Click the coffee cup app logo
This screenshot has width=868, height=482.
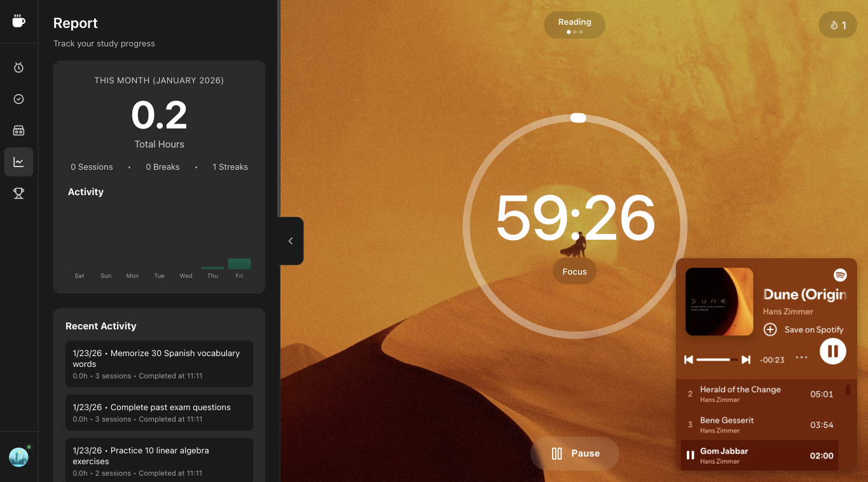point(18,21)
